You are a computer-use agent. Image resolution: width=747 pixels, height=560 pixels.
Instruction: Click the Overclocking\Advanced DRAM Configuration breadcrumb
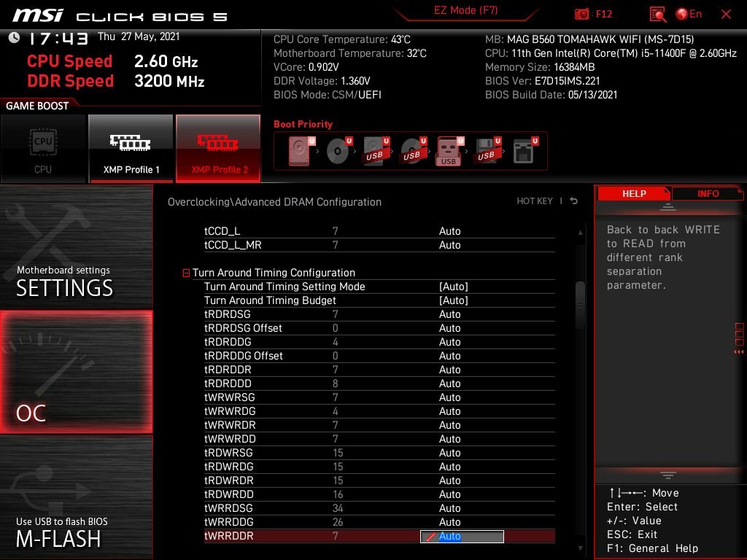[274, 202]
